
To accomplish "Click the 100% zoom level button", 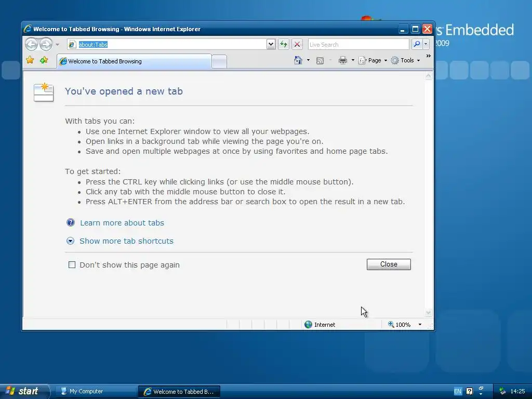I will [400, 325].
